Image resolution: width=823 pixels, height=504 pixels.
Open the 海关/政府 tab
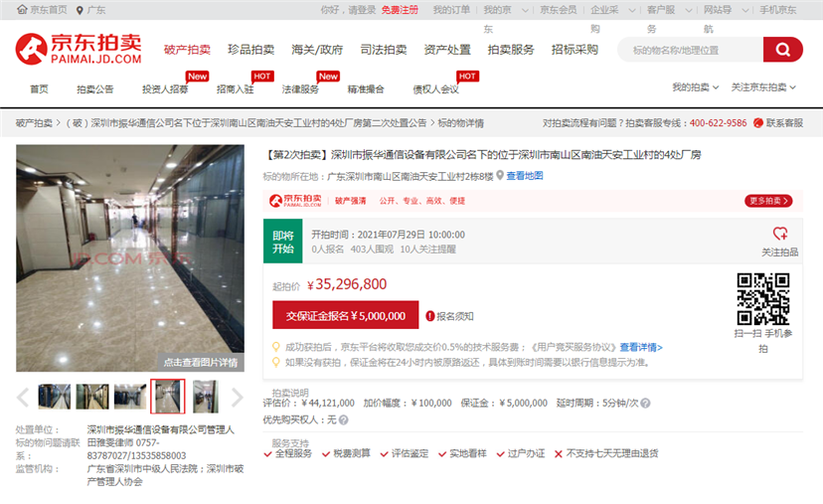317,50
